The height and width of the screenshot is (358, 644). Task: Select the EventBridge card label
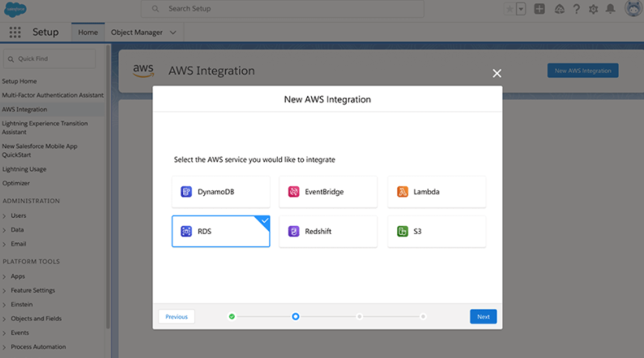pos(324,192)
